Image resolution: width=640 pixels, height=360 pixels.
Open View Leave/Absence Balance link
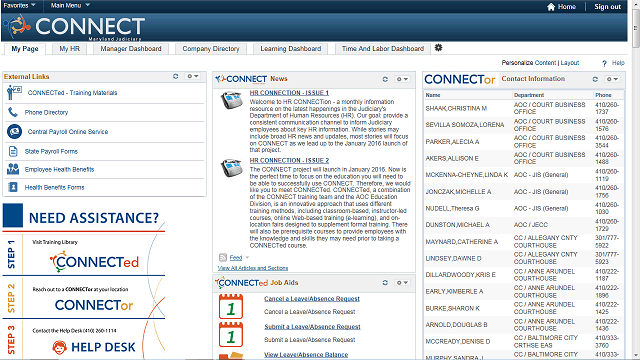click(x=306, y=355)
